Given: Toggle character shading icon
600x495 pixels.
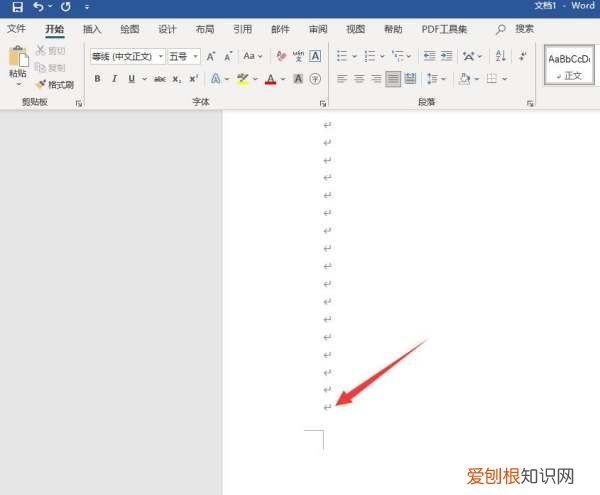Looking at the screenshot, I should [298, 79].
